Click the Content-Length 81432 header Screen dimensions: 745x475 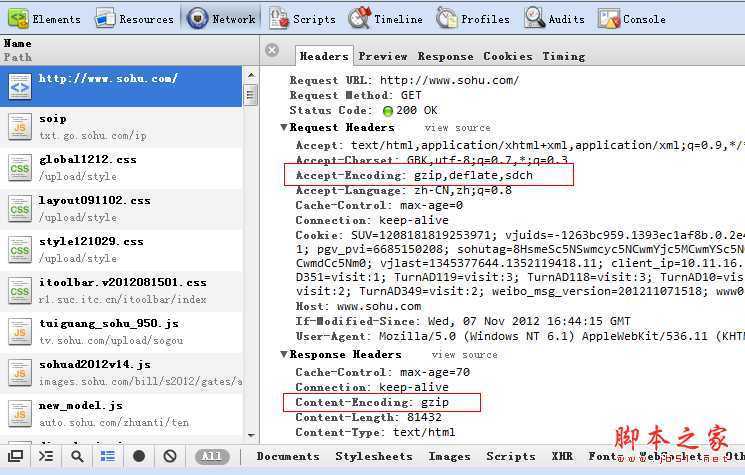click(369, 418)
